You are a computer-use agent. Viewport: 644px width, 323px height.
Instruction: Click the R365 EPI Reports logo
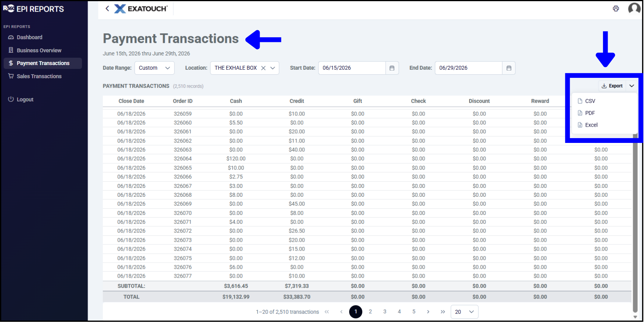[x=33, y=9]
